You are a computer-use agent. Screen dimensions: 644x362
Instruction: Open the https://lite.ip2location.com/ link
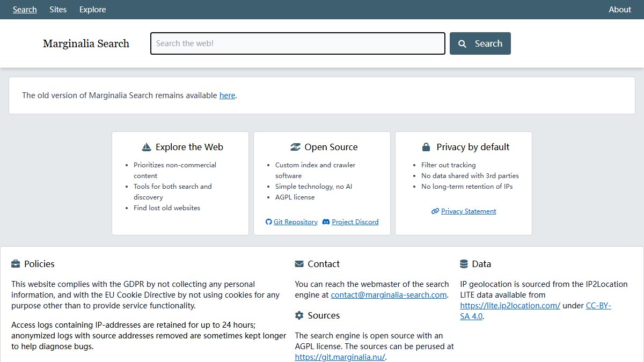tap(510, 306)
